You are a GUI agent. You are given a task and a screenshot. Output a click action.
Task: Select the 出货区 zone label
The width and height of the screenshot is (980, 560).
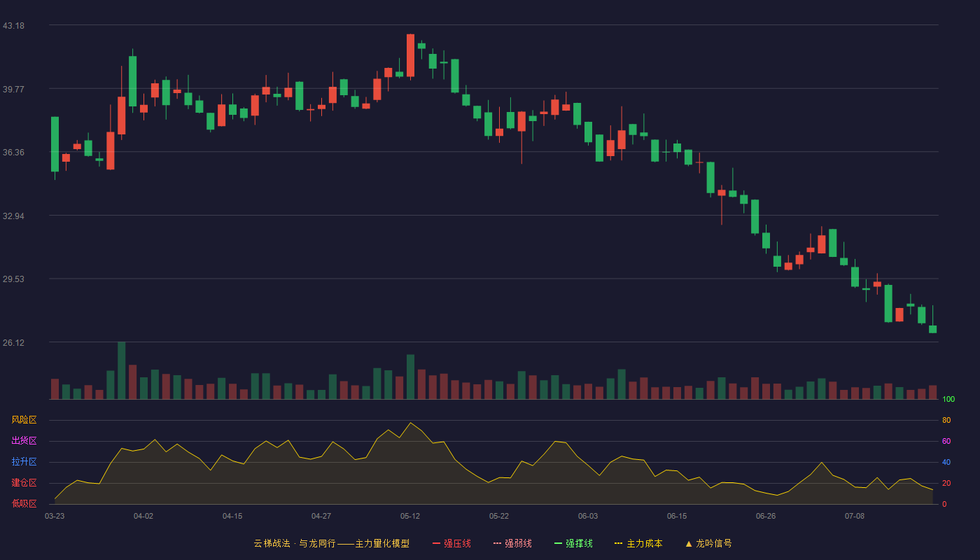[24, 441]
